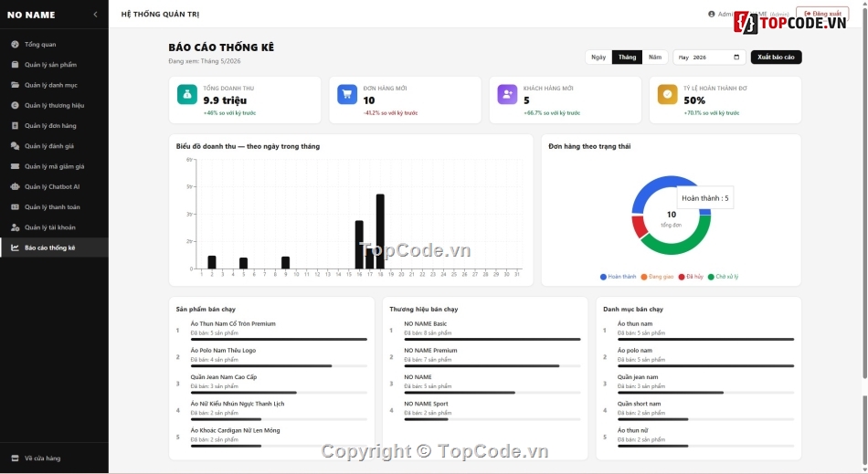Screen dimensions: 868x474
Task: Click the Quản lý sản phẩm icon
Action: point(15,65)
